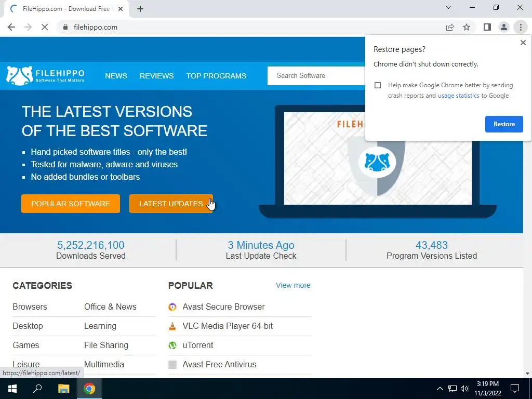Open the View more link

[293, 285]
